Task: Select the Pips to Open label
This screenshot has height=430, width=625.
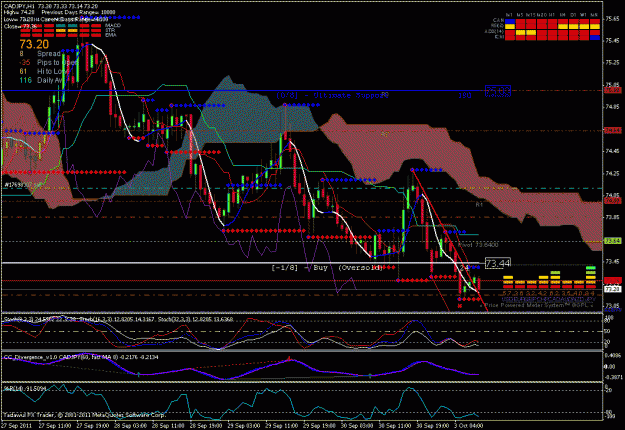Action: pos(56,63)
